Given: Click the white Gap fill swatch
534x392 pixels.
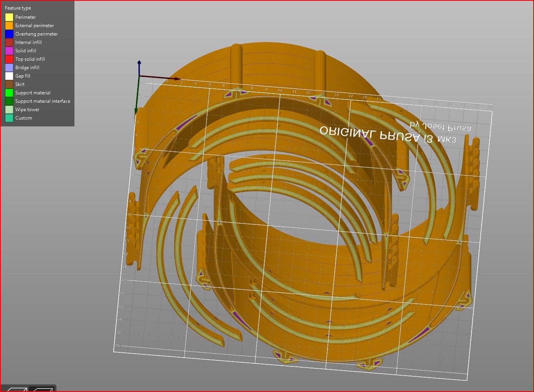Looking at the screenshot, I should pyautogui.click(x=9, y=76).
